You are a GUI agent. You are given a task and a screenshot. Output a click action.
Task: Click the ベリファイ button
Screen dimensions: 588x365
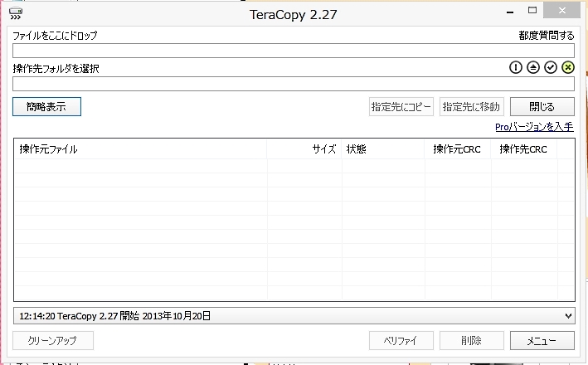coord(401,341)
